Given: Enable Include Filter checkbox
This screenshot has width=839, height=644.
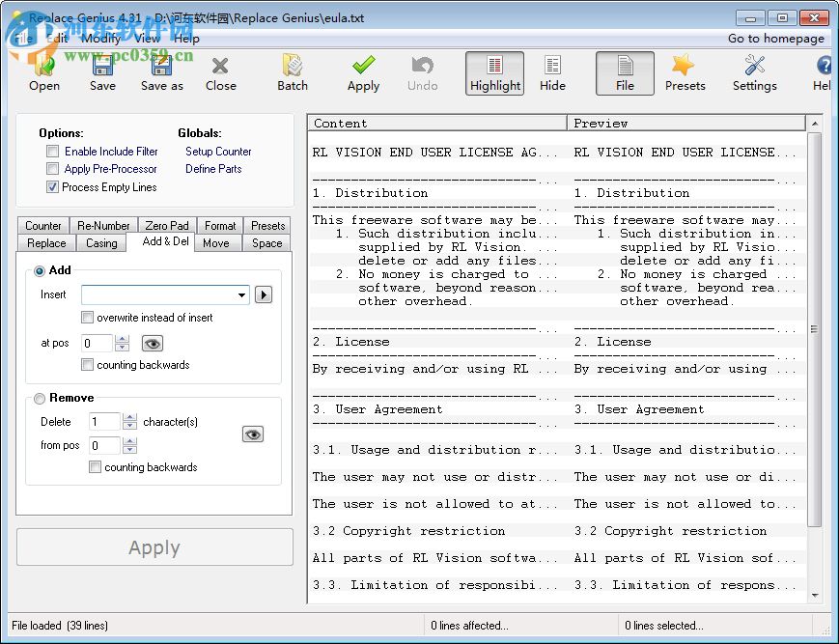Looking at the screenshot, I should (53, 152).
